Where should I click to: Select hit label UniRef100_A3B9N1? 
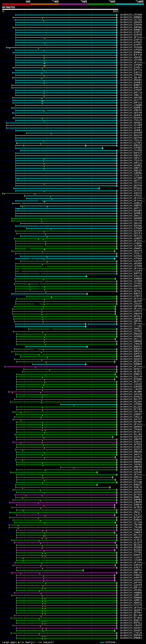131,173
